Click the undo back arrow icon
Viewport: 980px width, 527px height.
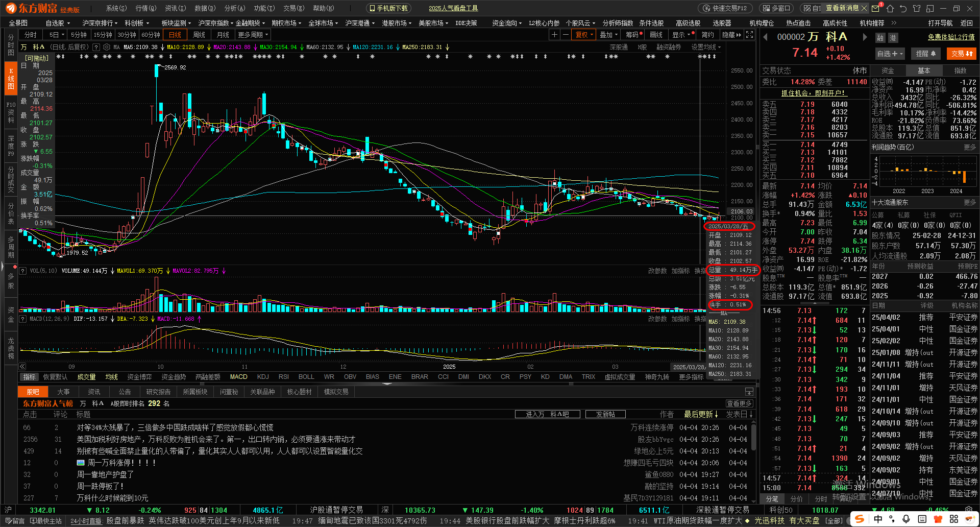tap(903, 8)
